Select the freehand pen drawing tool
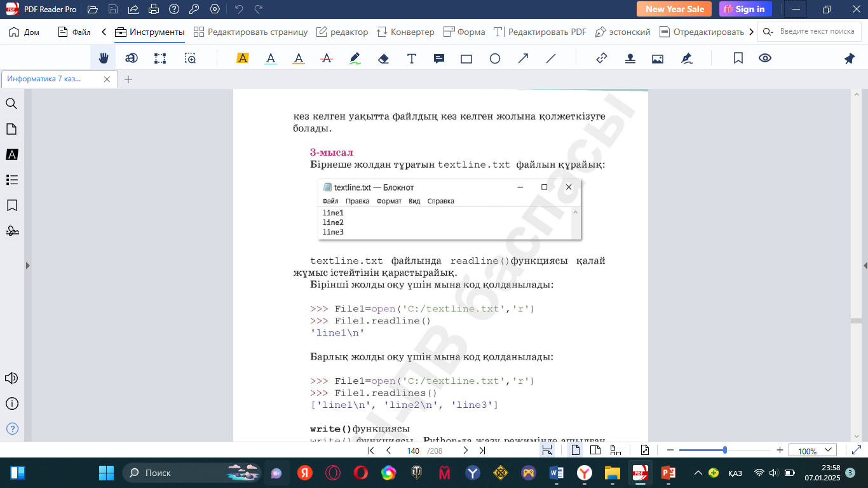Image resolution: width=868 pixels, height=488 pixels. coord(355,58)
